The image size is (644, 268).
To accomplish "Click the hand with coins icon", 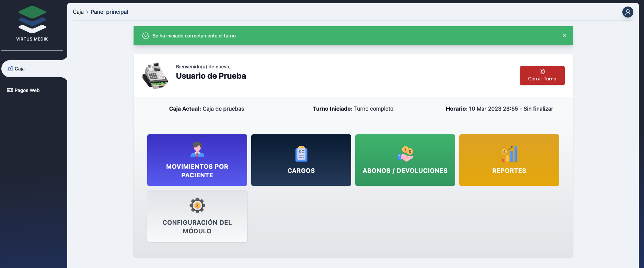I will pyautogui.click(x=405, y=154).
